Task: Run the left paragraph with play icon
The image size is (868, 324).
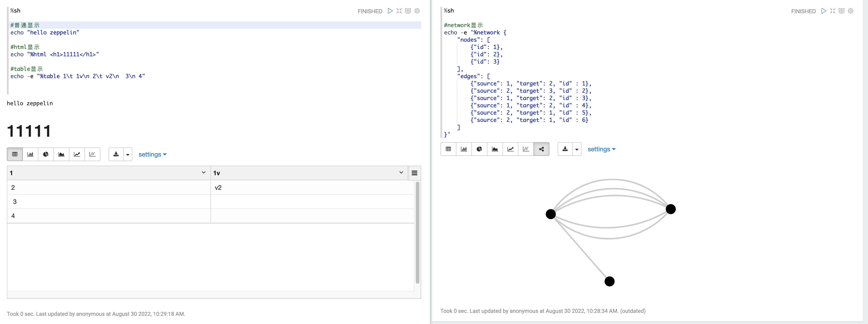Action: click(x=390, y=11)
